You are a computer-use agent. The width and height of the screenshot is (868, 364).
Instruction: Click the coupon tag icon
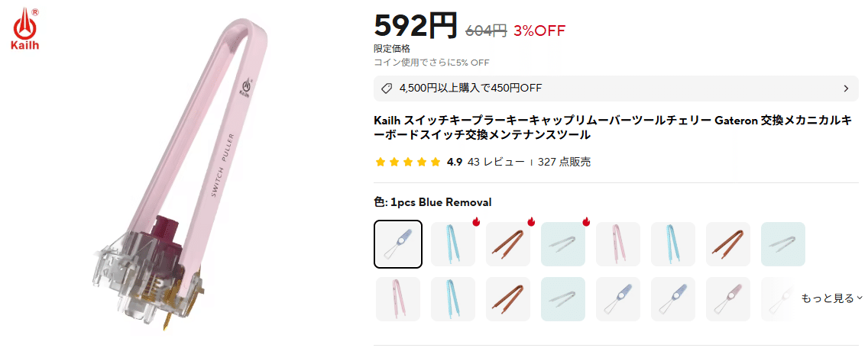[387, 89]
